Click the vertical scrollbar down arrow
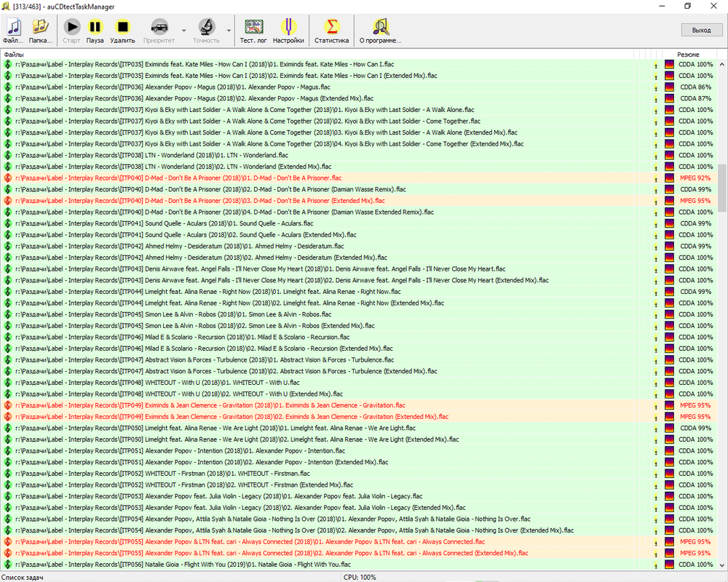The height and width of the screenshot is (582, 728). (722, 565)
